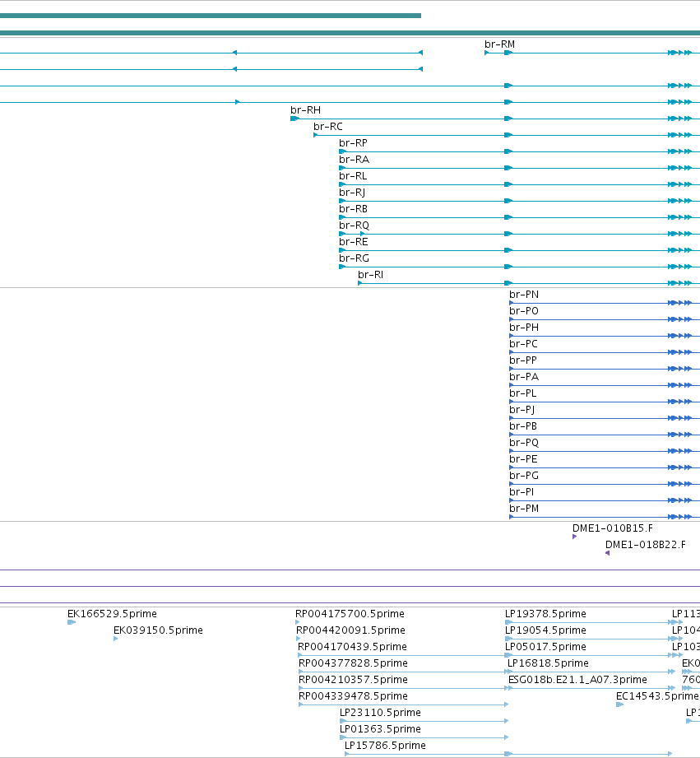This screenshot has height=758, width=700.
Task: Click the br-PQ protein label
Action: pyautogui.click(x=524, y=442)
